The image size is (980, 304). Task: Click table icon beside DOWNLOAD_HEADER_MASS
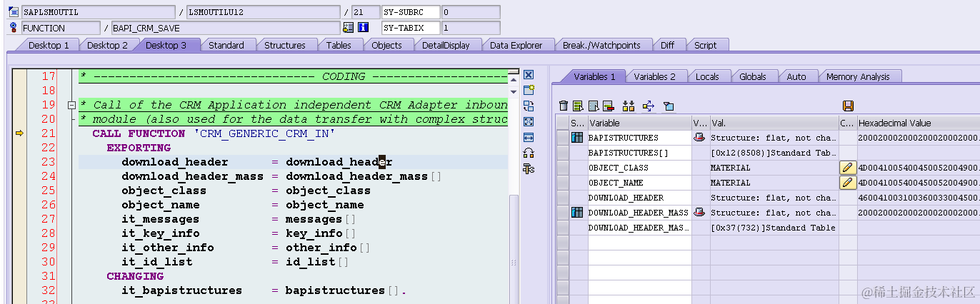click(x=577, y=213)
